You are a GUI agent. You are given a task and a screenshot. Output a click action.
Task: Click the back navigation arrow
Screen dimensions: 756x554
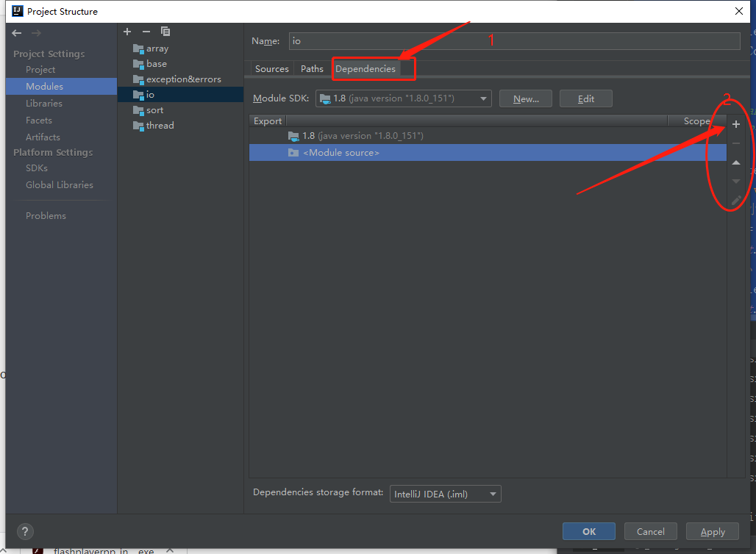(x=17, y=33)
